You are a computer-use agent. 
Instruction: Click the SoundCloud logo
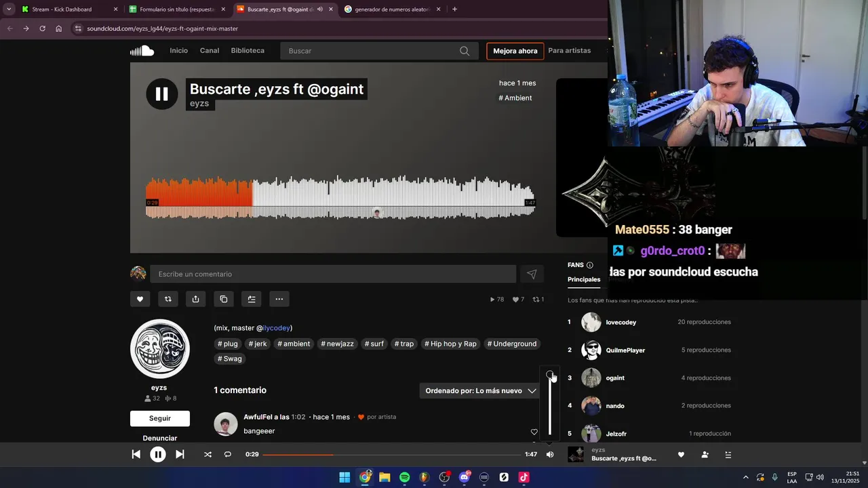tap(142, 51)
